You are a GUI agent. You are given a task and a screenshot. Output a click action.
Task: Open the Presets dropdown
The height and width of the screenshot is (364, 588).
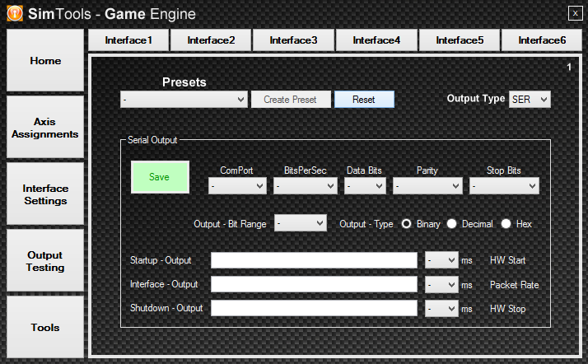(x=184, y=100)
